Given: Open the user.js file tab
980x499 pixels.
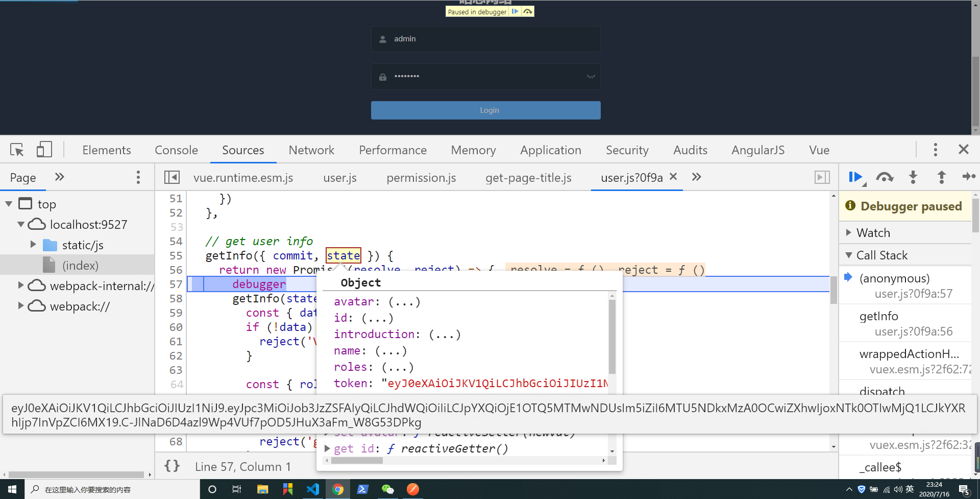Looking at the screenshot, I should (340, 177).
